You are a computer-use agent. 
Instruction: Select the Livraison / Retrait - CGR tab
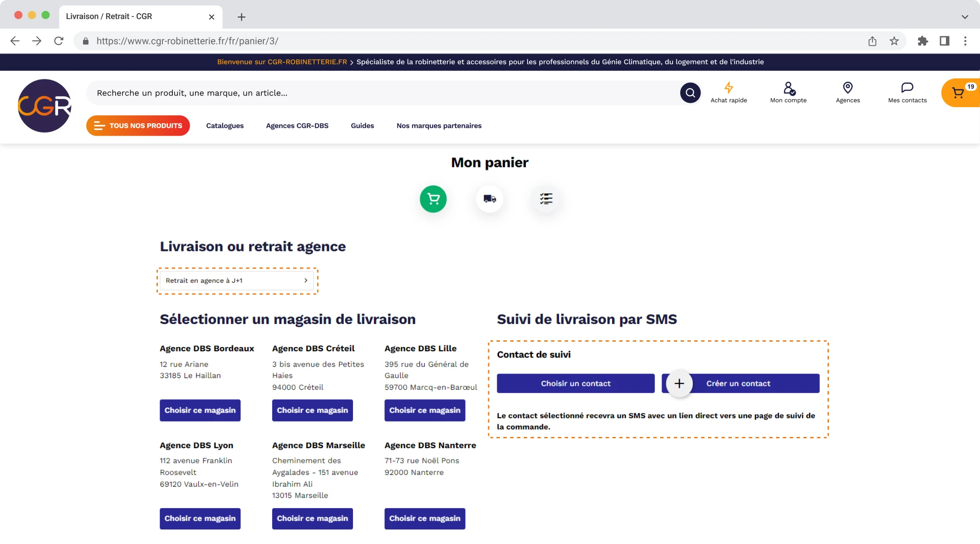141,17
